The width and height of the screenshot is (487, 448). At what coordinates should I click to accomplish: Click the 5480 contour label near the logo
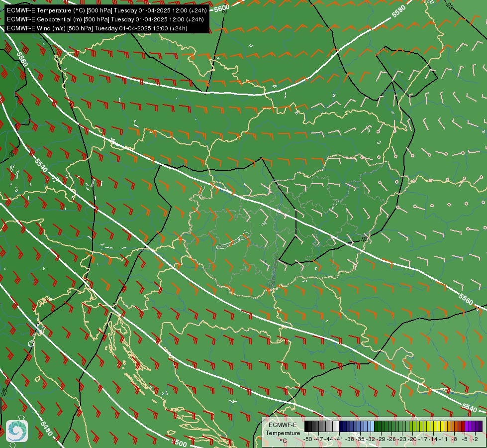click(x=46, y=428)
